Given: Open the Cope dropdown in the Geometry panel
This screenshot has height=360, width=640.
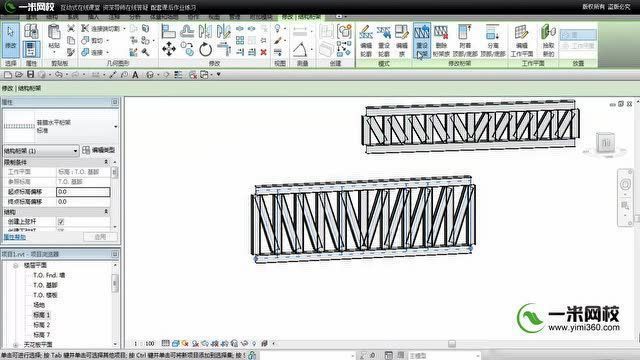Looking at the screenshot, I should 124,29.
